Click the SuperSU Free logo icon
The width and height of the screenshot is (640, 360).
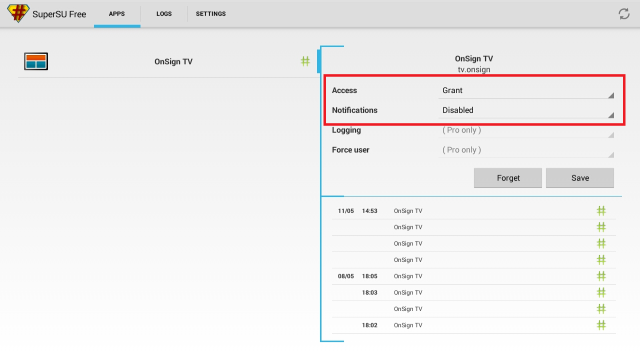point(18,13)
